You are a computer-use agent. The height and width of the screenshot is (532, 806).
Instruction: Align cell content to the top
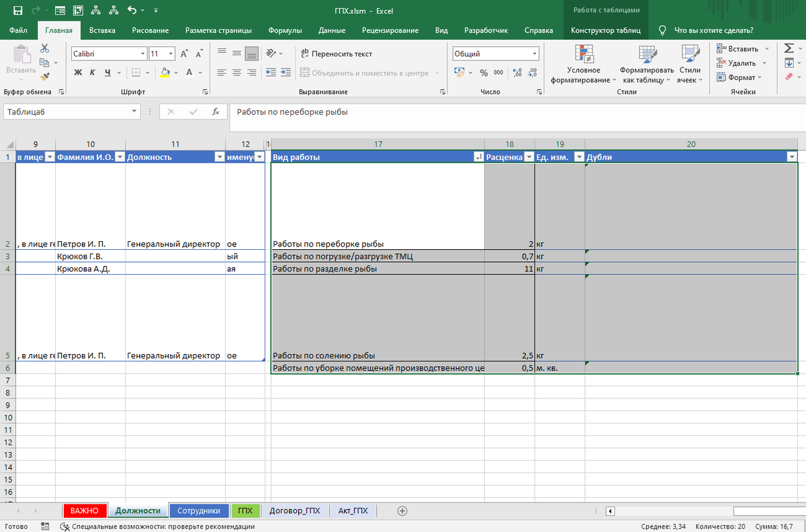tap(221, 54)
